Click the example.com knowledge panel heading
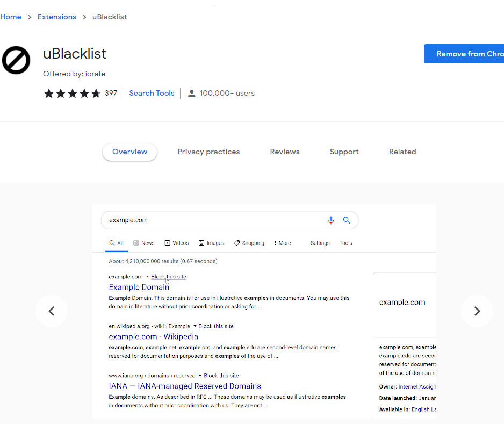The width and height of the screenshot is (504, 424). tap(402, 303)
